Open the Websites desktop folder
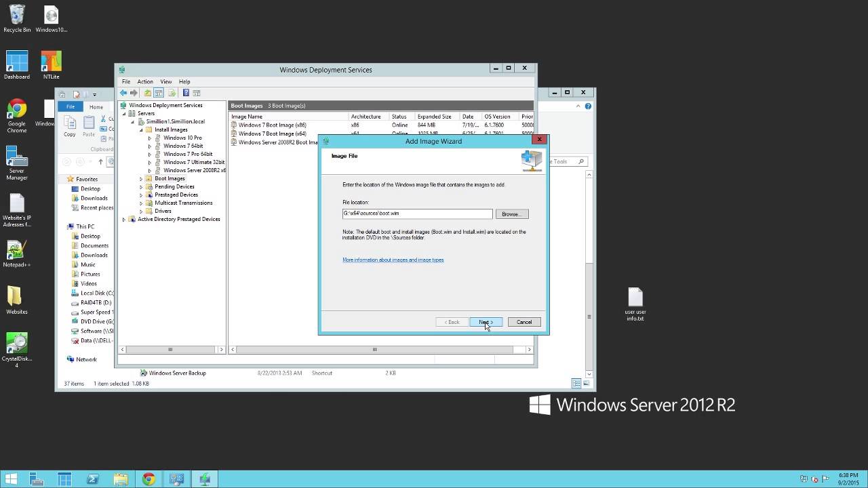Image resolution: width=868 pixels, height=488 pixels. pos(17,300)
